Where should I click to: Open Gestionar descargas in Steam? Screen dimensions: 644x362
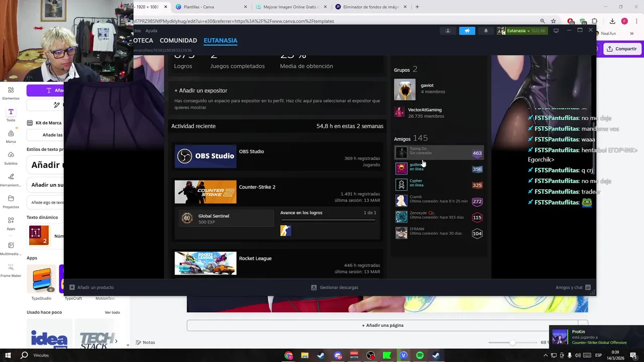335,288
